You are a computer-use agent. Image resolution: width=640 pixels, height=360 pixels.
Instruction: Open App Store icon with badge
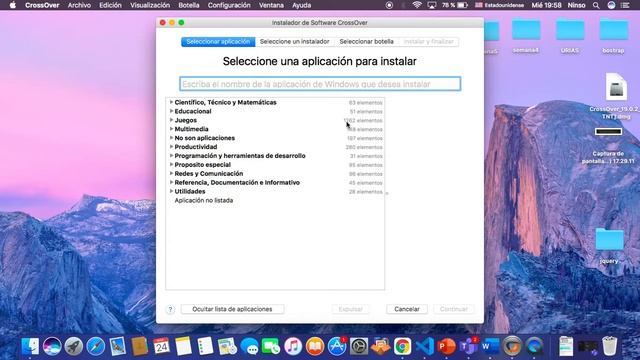(337, 347)
